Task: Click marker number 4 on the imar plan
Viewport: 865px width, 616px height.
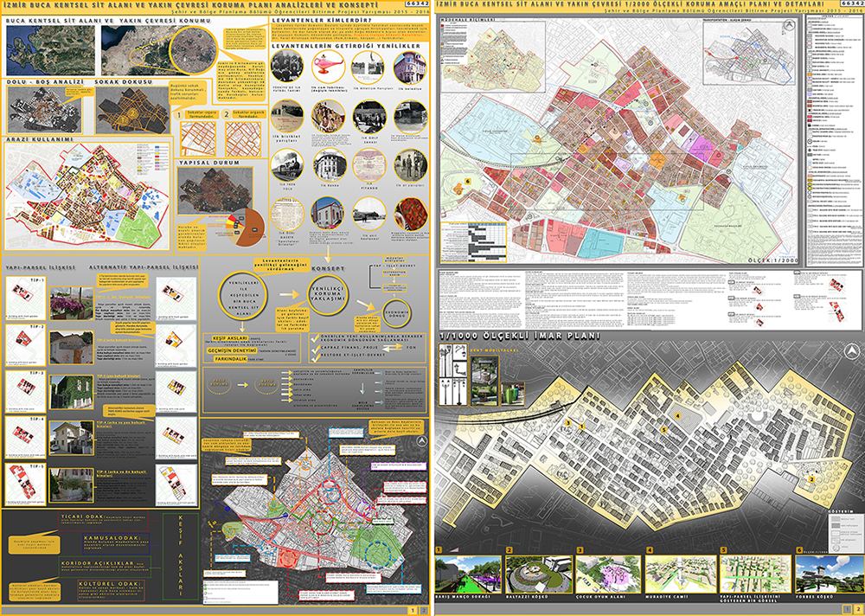Action: point(678,416)
